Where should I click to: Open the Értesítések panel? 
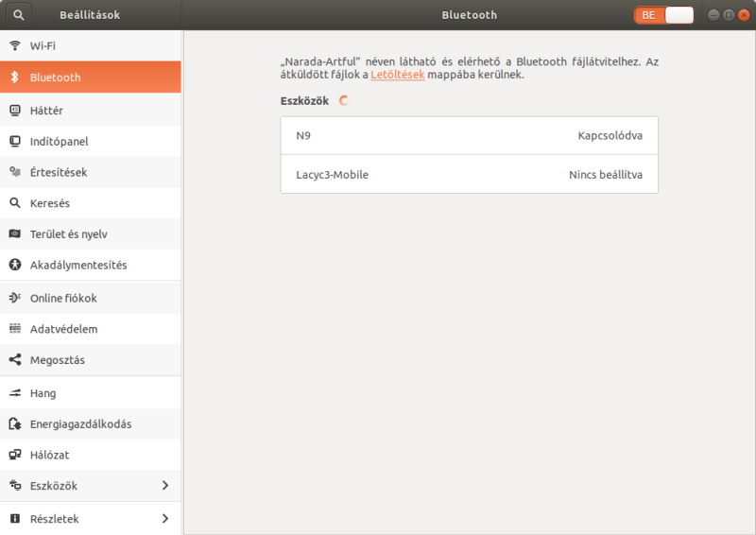[90, 172]
